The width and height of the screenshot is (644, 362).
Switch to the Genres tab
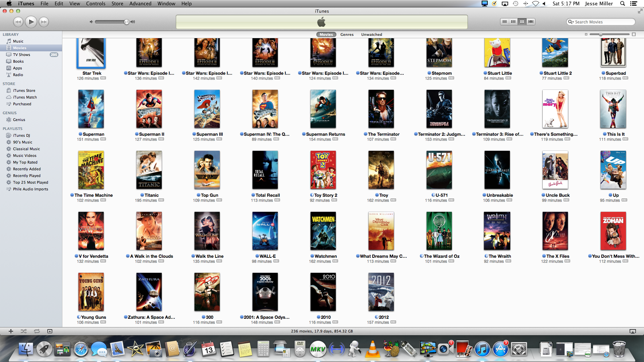click(x=347, y=35)
